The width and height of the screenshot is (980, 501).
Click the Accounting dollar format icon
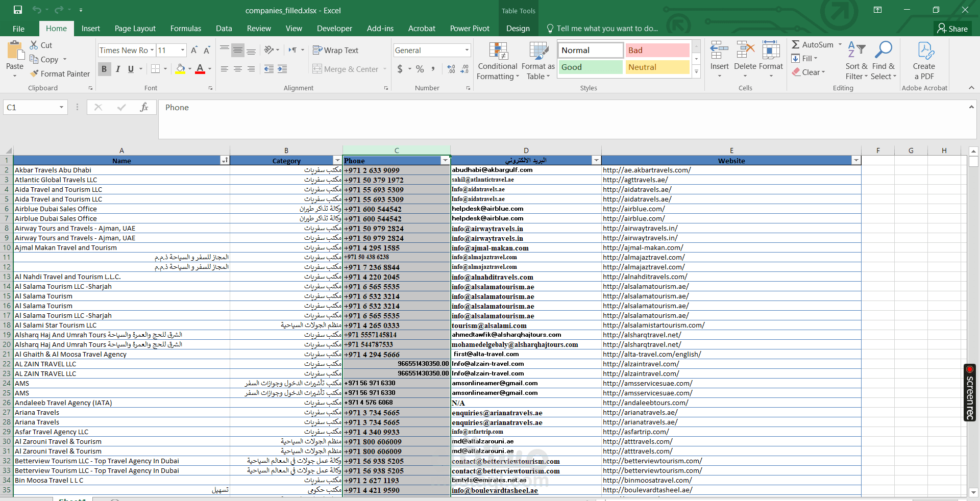pos(400,69)
